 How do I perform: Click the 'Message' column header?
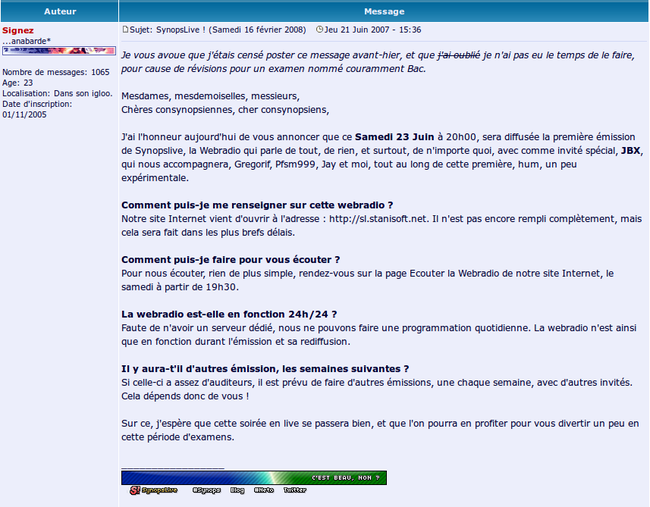[384, 11]
